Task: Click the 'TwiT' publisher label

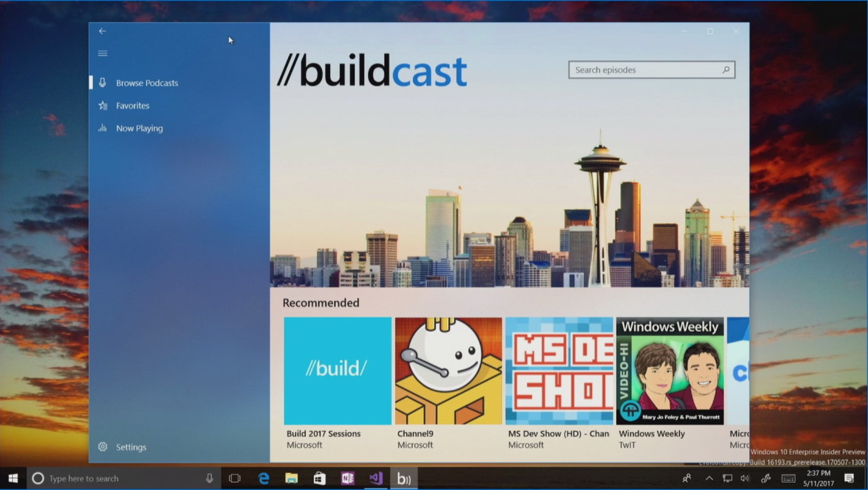Action: (627, 445)
